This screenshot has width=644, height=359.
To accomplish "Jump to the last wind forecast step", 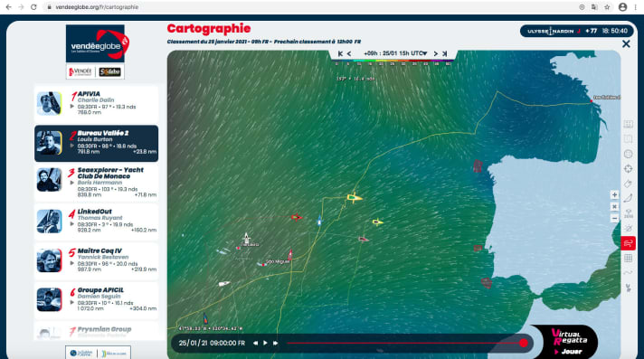I will (x=444, y=53).
